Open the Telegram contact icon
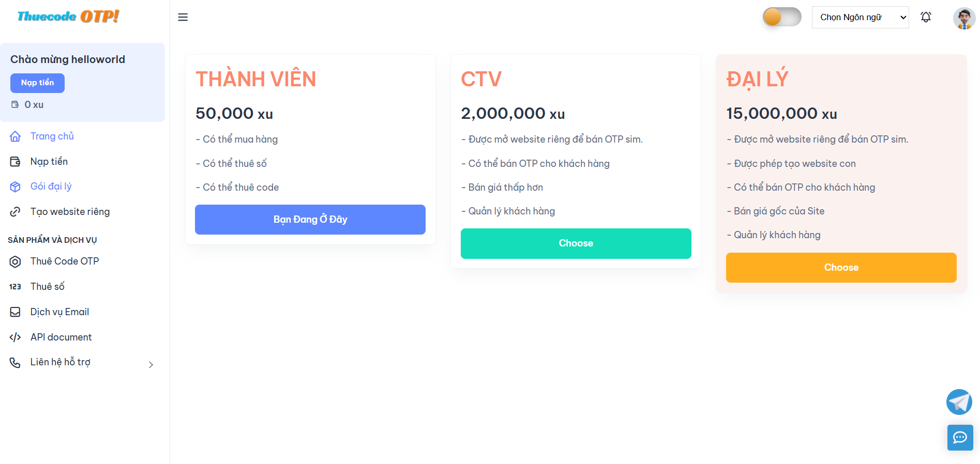Viewport: 980px width, 464px height. (959, 402)
